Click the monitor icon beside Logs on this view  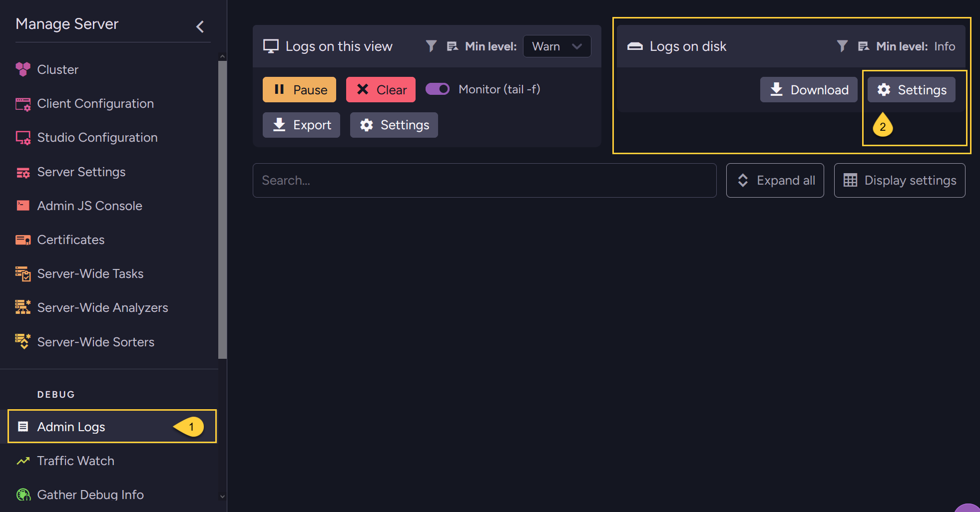[x=271, y=46]
